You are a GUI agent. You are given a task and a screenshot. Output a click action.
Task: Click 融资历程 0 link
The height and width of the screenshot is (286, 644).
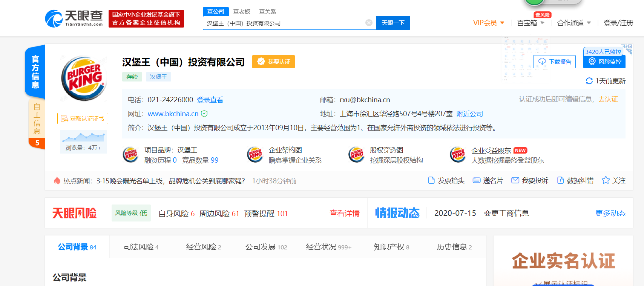160,160
